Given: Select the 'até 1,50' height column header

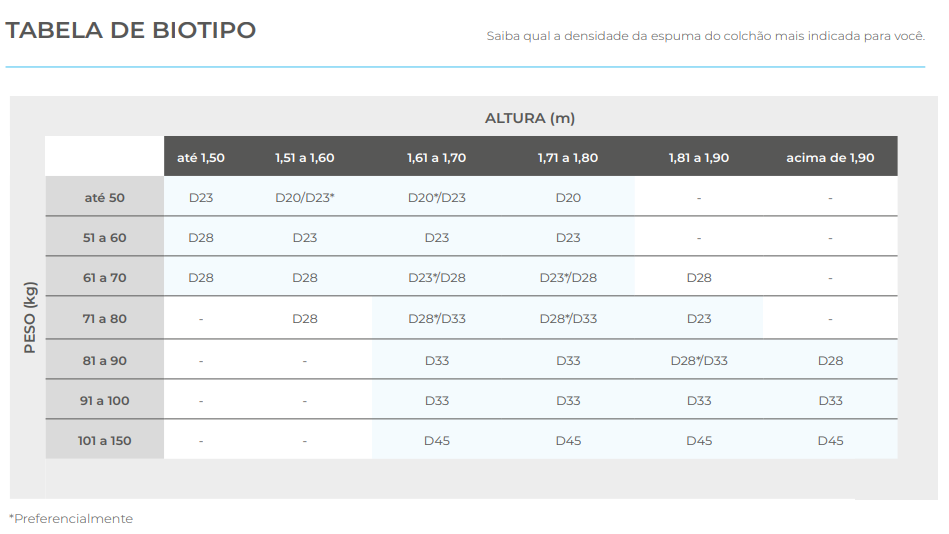Looking at the screenshot, I should [x=201, y=158].
